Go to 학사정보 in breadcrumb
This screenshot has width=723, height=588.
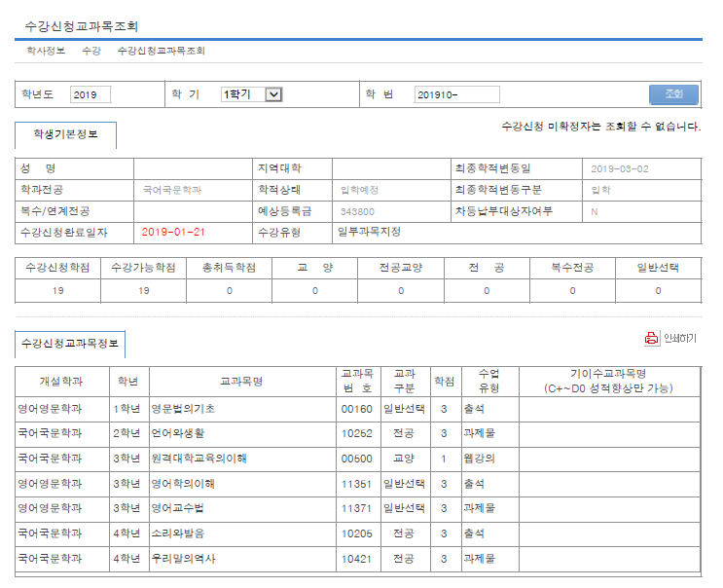pyautogui.click(x=46, y=51)
